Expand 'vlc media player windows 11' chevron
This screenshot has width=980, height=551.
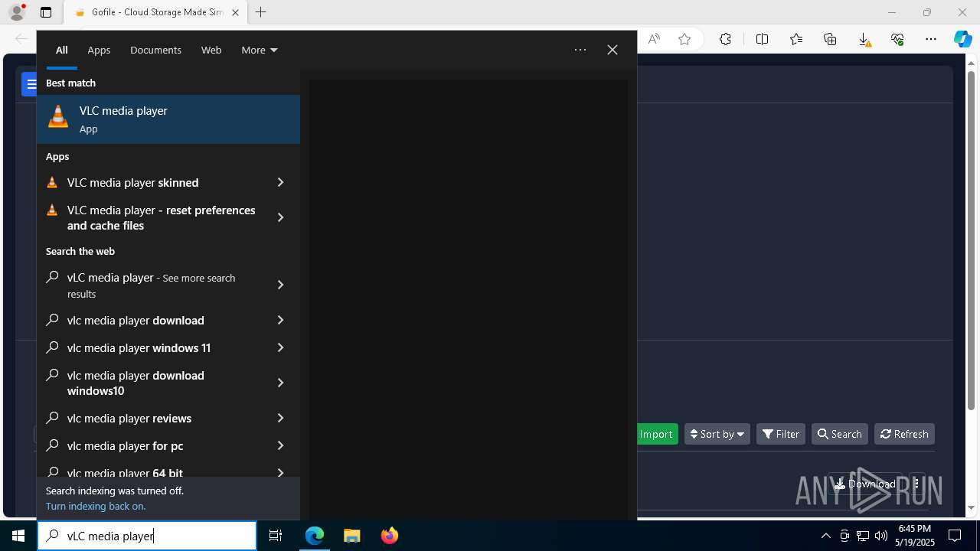coord(280,347)
